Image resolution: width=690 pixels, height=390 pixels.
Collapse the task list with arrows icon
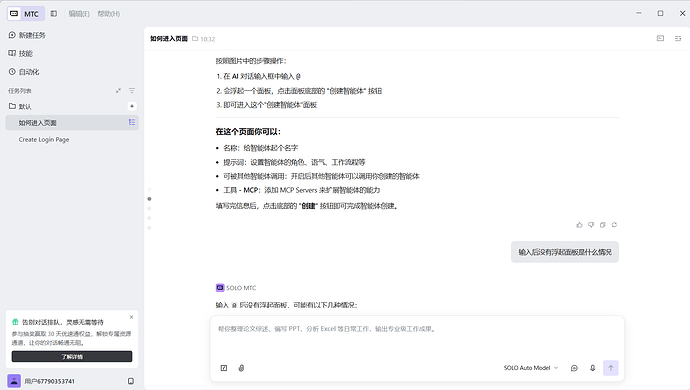(118, 91)
